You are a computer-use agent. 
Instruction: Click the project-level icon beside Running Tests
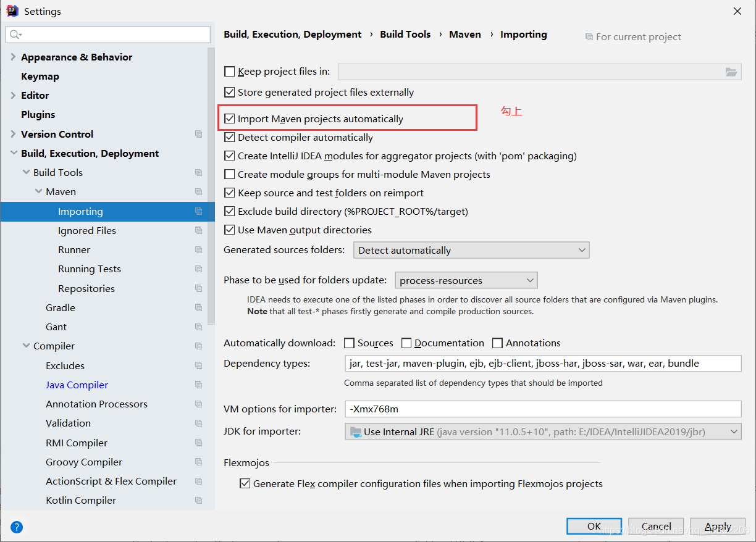click(198, 269)
